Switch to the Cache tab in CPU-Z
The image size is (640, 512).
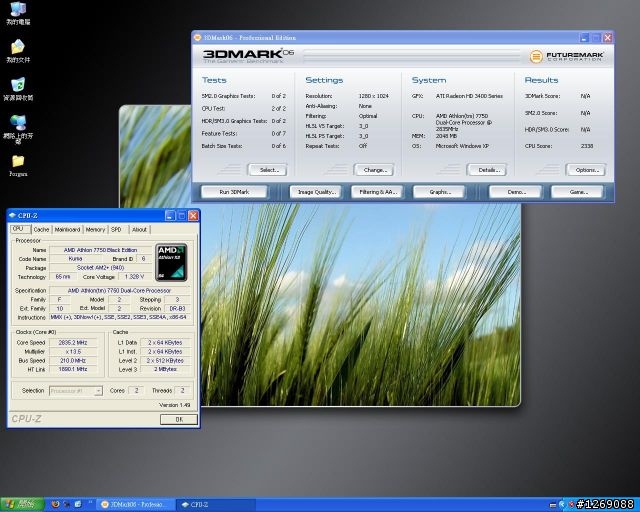pos(41,230)
